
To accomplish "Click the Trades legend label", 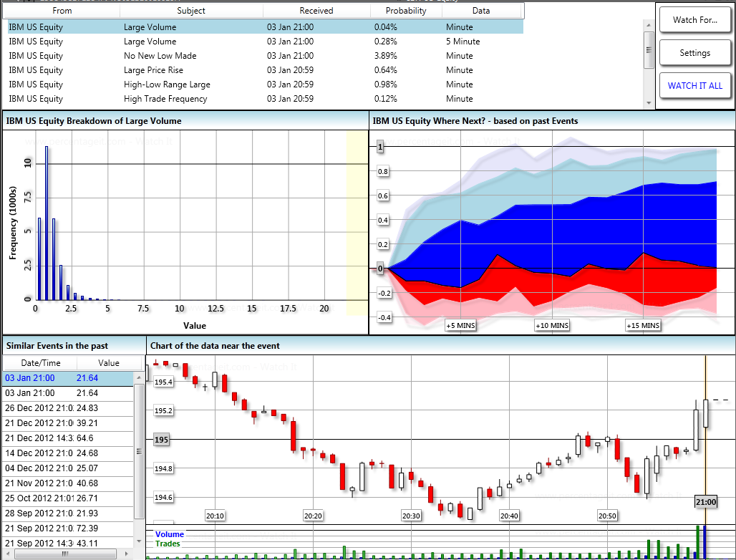I will 168,544.
